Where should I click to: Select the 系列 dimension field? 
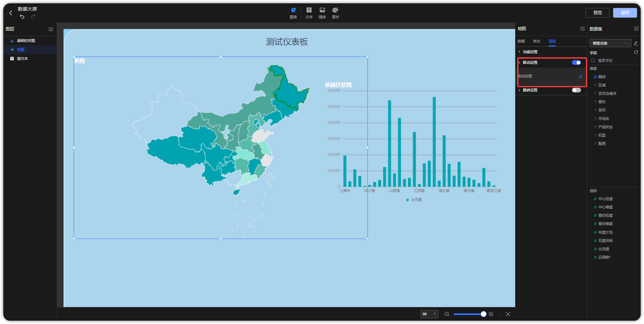(602, 110)
